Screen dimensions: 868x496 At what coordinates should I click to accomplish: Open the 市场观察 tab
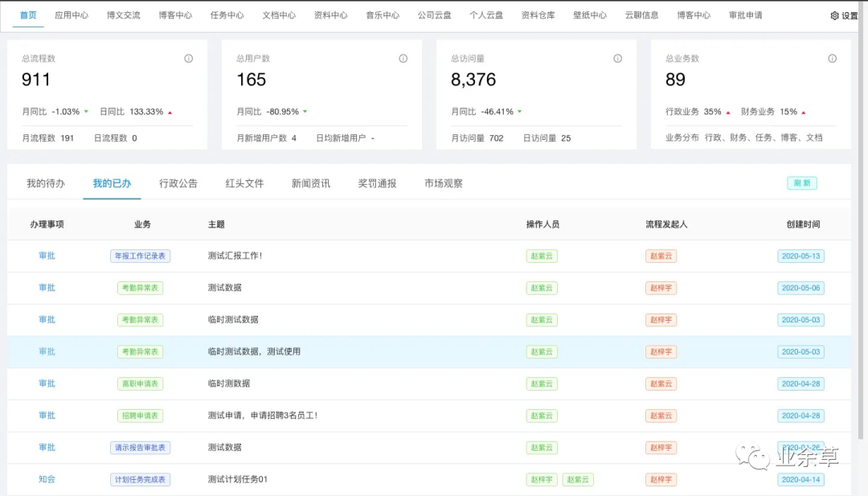click(x=444, y=183)
